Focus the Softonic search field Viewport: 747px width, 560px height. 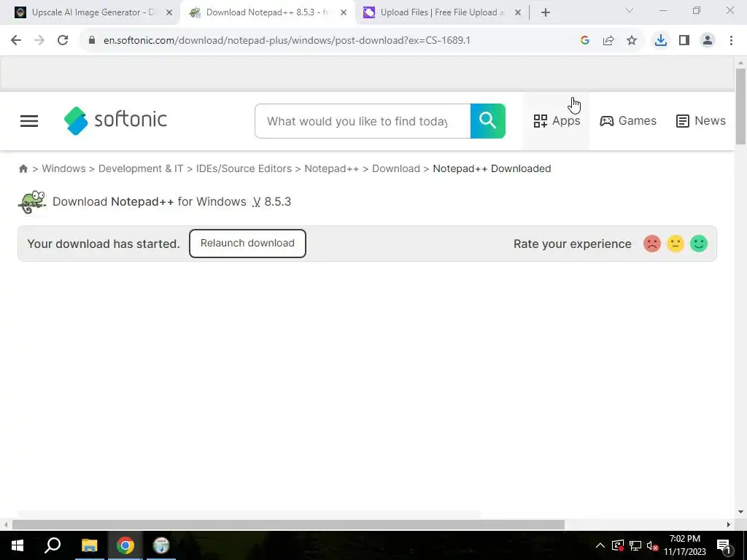[363, 121]
